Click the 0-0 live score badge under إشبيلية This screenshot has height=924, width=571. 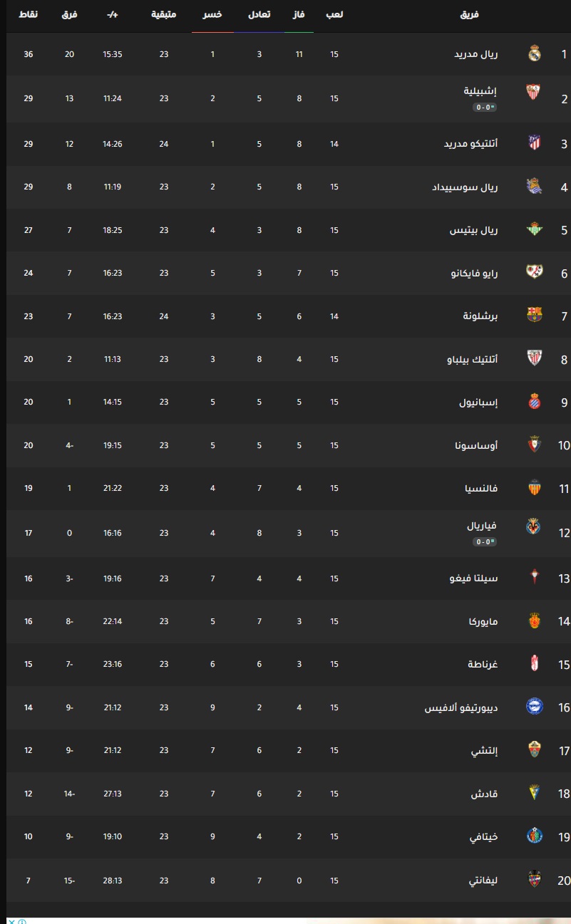pos(485,107)
